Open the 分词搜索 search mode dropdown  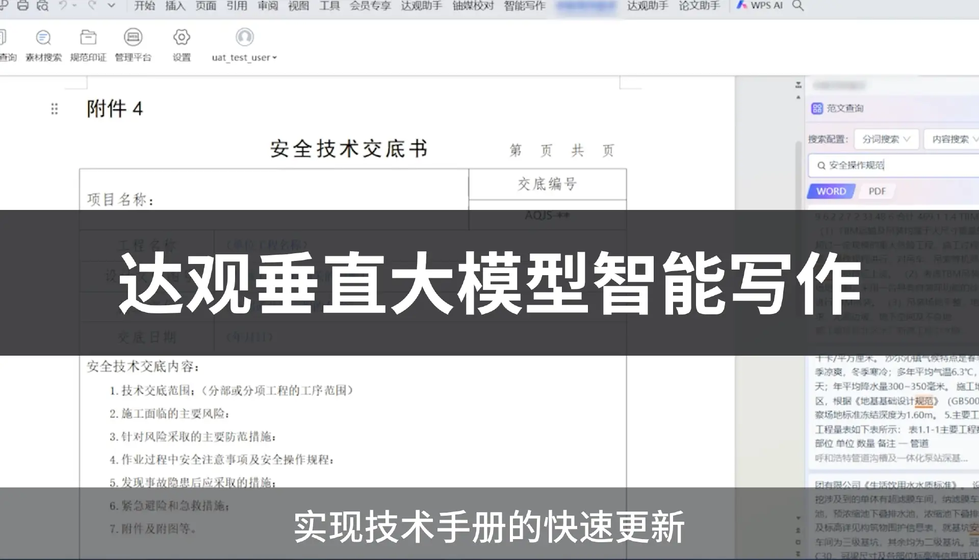(886, 139)
